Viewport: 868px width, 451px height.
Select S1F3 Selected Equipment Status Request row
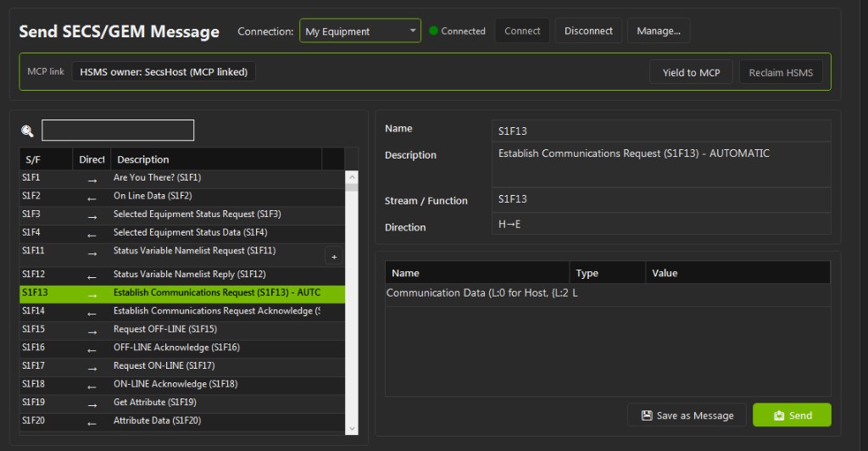[182, 215]
